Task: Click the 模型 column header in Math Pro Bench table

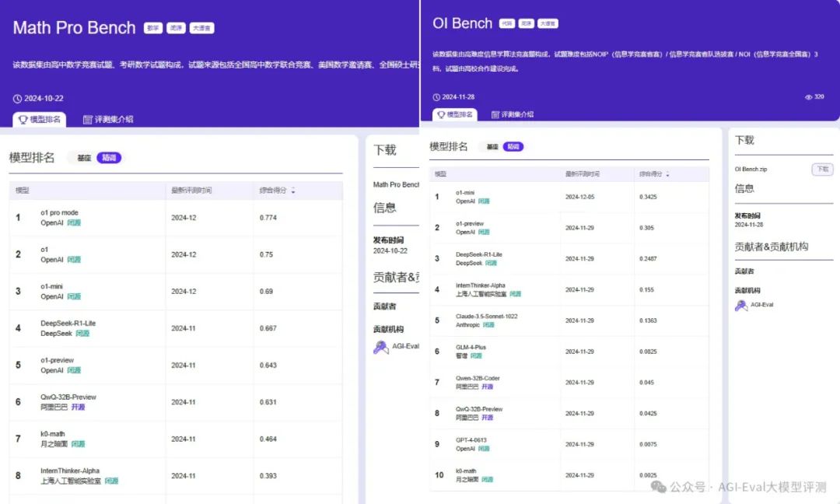Action: [23, 191]
